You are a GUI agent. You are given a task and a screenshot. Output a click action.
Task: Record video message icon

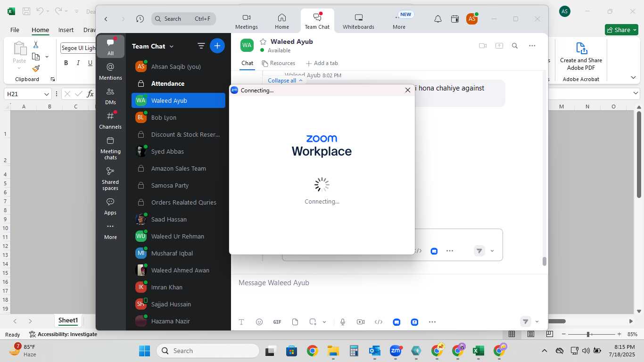(361, 322)
